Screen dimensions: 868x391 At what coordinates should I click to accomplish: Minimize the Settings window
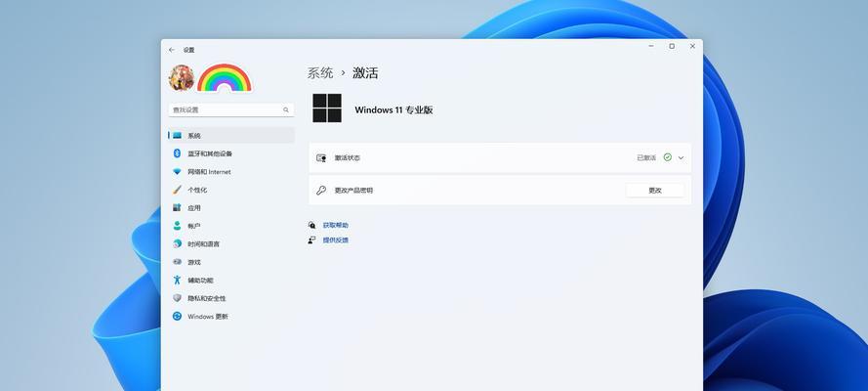651,47
